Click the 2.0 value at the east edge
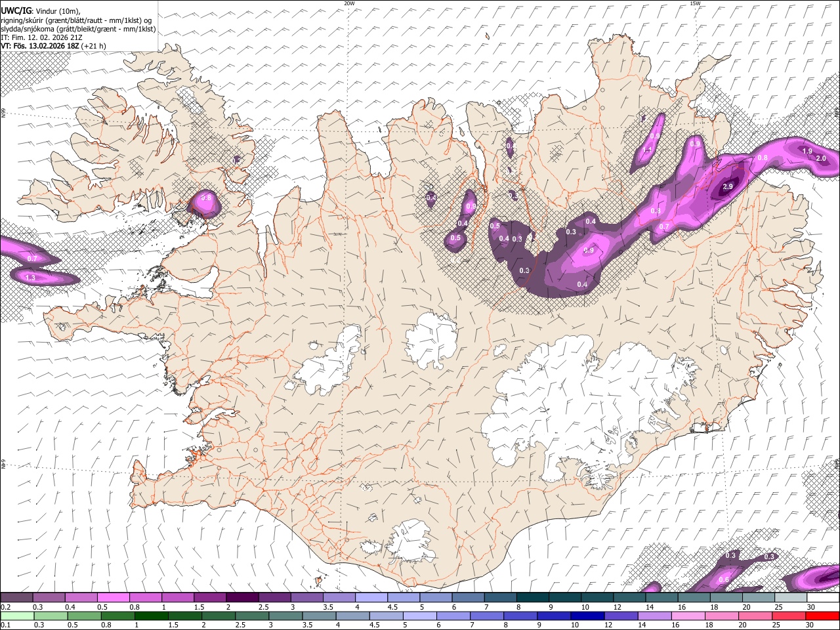The width and height of the screenshot is (840, 630). pyautogui.click(x=821, y=158)
